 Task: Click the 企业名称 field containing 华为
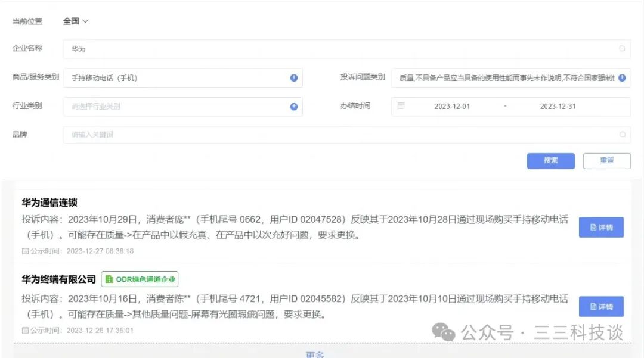pos(346,49)
